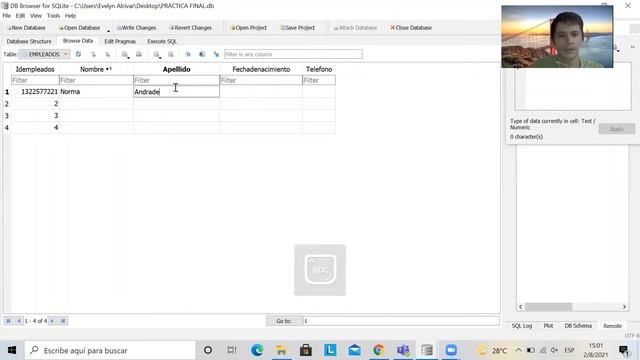Image resolution: width=640 pixels, height=360 pixels.
Task: Click the Windows search box Escribe aquí
Action: 110,350
